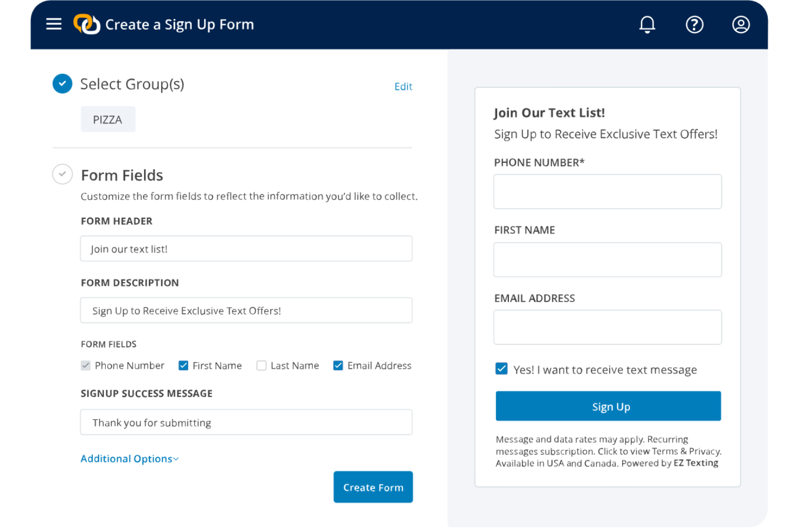Image resolution: width=798 pixels, height=532 pixels.
Task: Open the user account profile icon
Action: 740,24
